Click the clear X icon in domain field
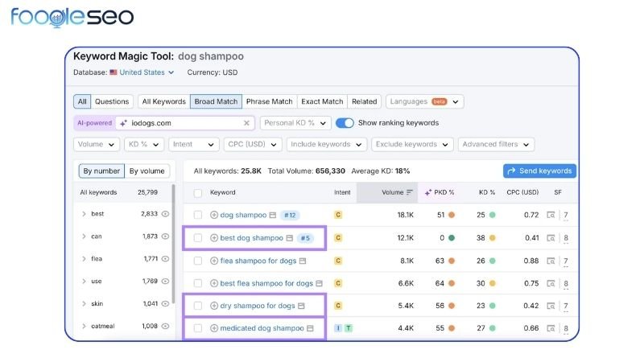The width and height of the screenshot is (644, 362). point(246,123)
